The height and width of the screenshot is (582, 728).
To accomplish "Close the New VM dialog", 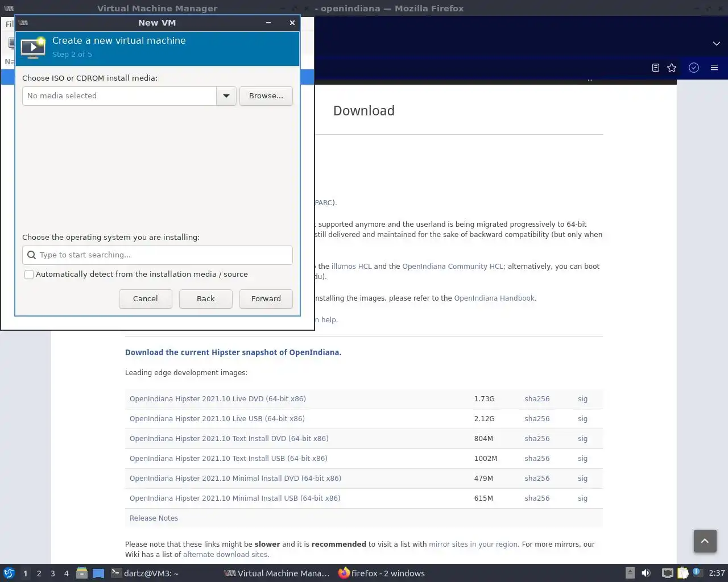I will click(x=292, y=23).
